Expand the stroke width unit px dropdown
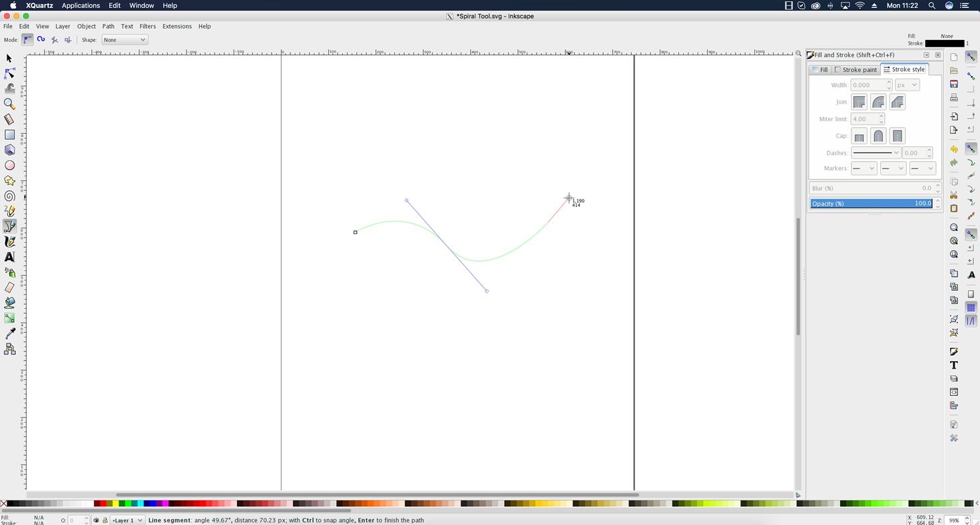Viewport: 980px width, 525px height. pyautogui.click(x=907, y=85)
